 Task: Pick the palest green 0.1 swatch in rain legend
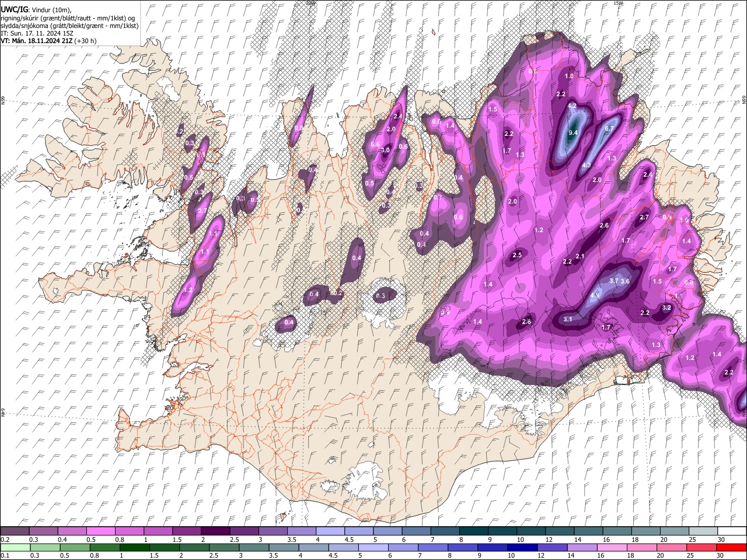[15, 547]
